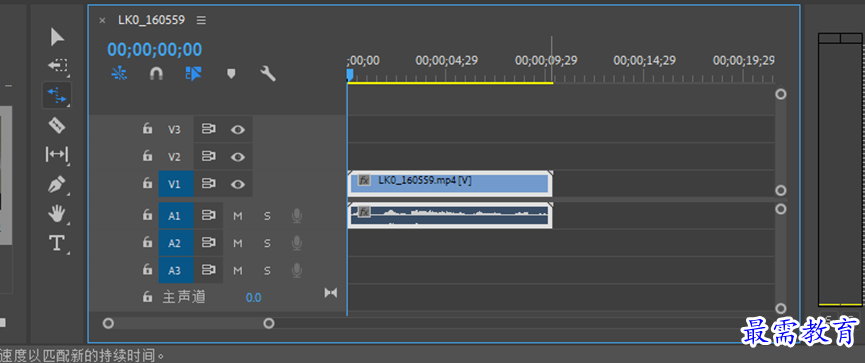Select the Selection arrow tool
Screen dimensions: 865x363
pos(57,37)
